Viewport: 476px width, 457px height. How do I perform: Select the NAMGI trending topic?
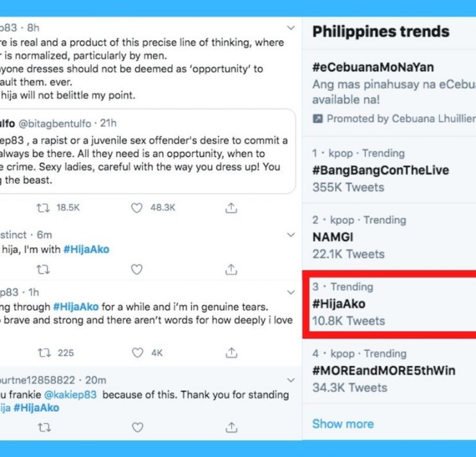(x=333, y=237)
